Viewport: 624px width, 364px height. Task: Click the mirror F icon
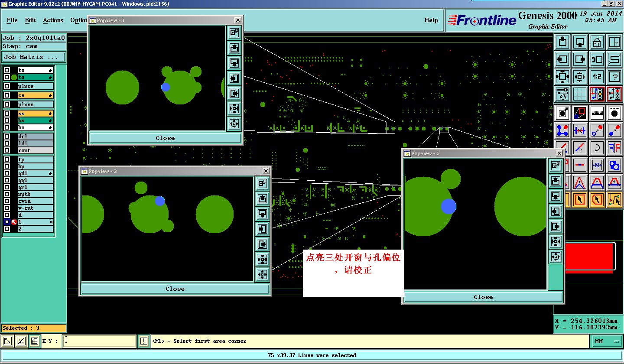[x=614, y=148]
